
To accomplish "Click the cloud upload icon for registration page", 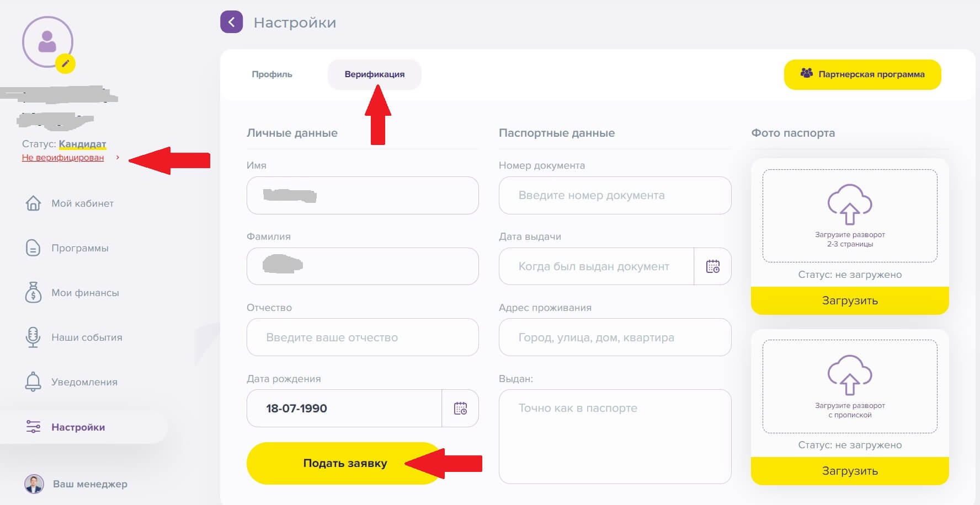I will coord(849,375).
